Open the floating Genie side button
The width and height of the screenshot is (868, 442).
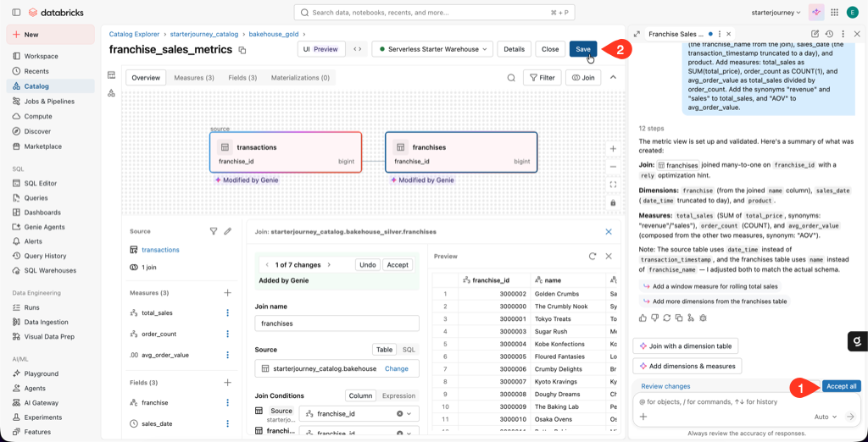pyautogui.click(x=857, y=341)
